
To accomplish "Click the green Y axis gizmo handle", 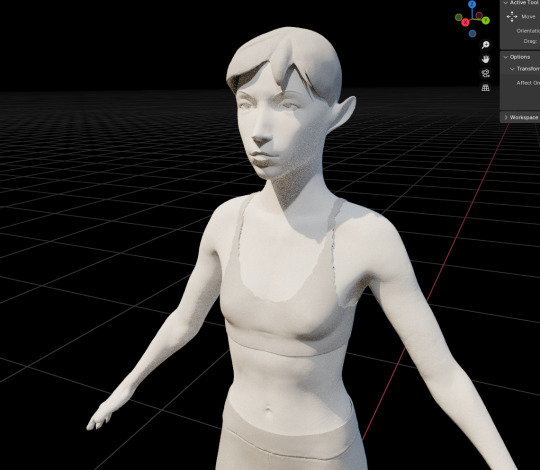I will (x=486, y=21).
